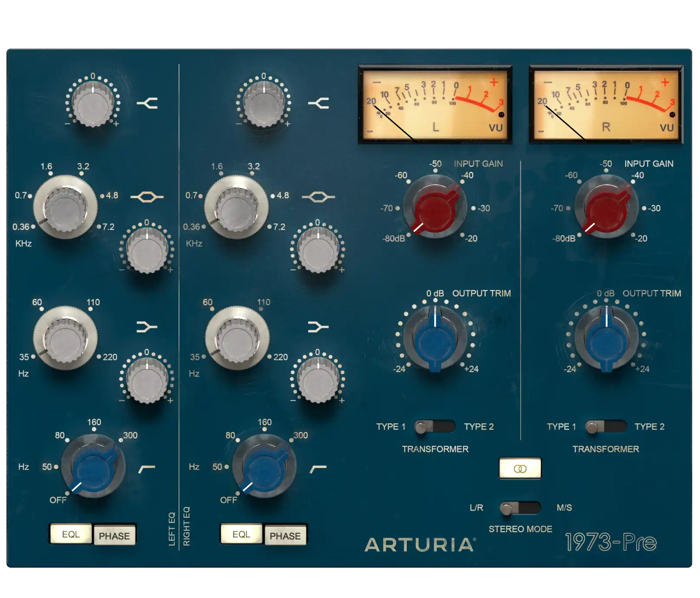Click the left EQ mid bell curve icon
The height and width of the screenshot is (598, 700).
[x=147, y=197]
